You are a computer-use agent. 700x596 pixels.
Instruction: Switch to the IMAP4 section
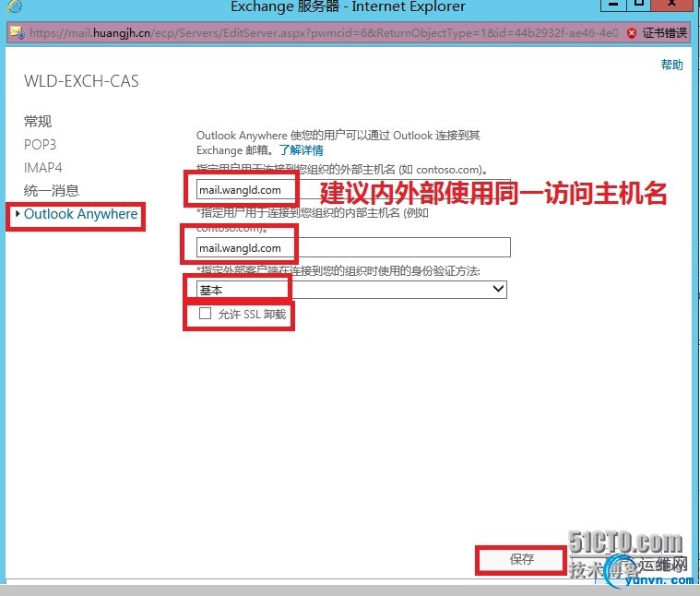point(43,168)
